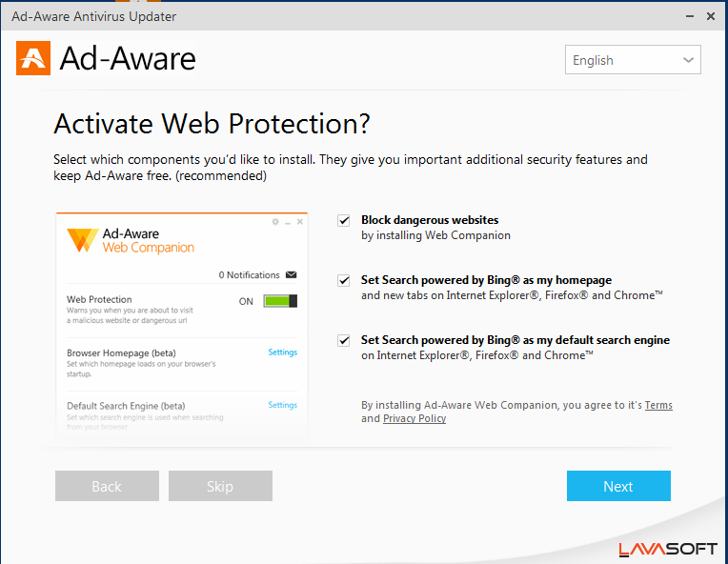Click the close X in the Web Companion preview

pos(300,222)
